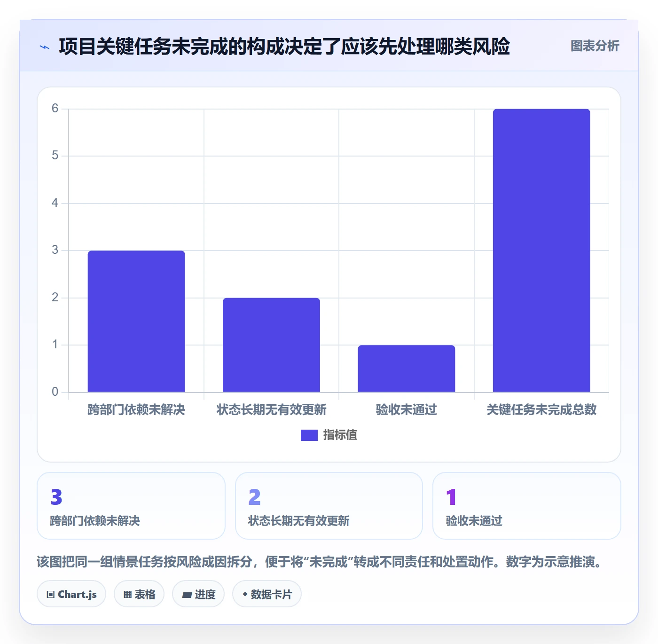The height and width of the screenshot is (644, 658).
Task: Click the 进度 tag chip
Action: (x=198, y=594)
